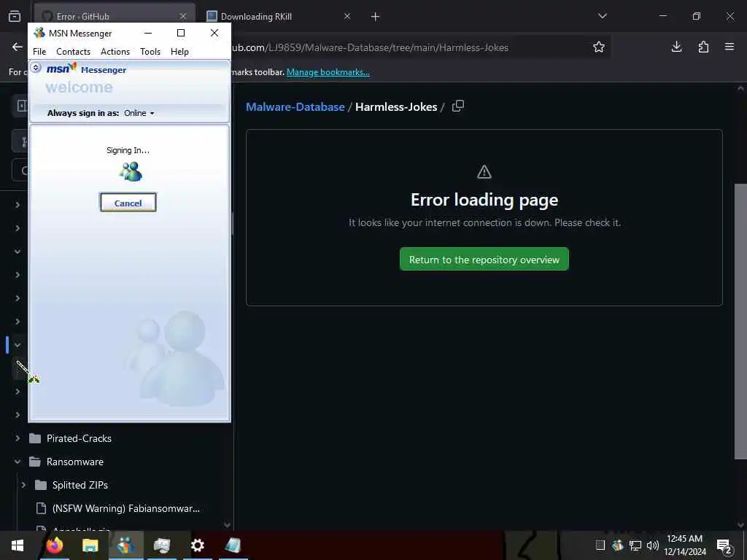Open a new browser tab
This screenshot has width=747, height=560.
click(x=376, y=17)
